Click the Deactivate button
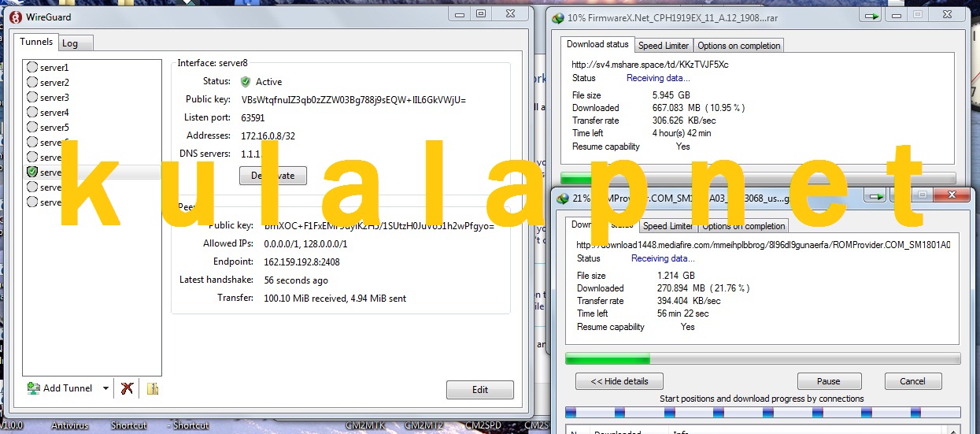980x434 pixels. tap(272, 176)
